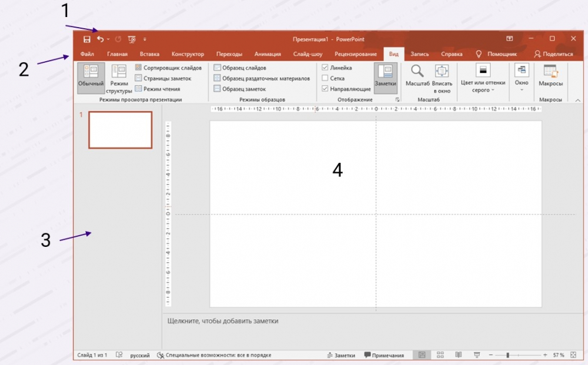
Task: Select the Normal (Обычный) view button
Action: tap(91, 78)
